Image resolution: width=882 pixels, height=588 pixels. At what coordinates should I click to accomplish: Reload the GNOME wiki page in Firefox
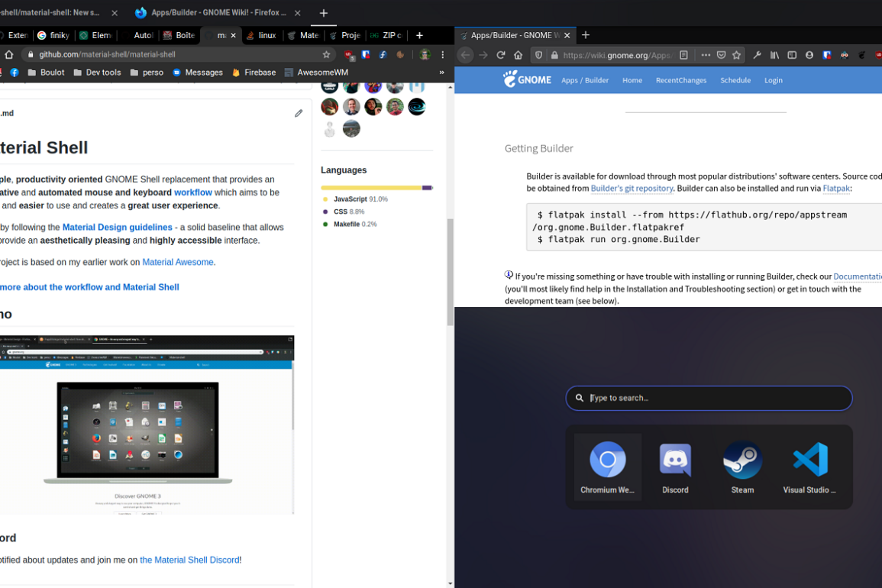coord(501,55)
